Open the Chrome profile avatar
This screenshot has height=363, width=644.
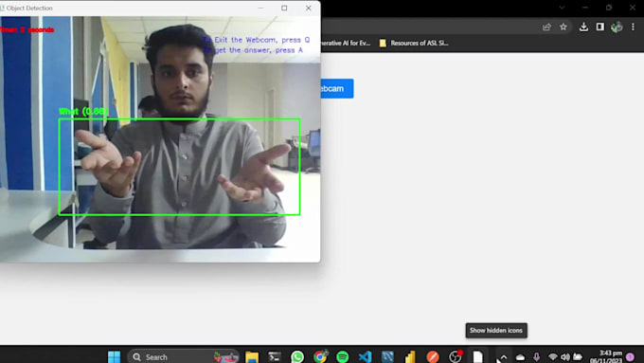617,27
